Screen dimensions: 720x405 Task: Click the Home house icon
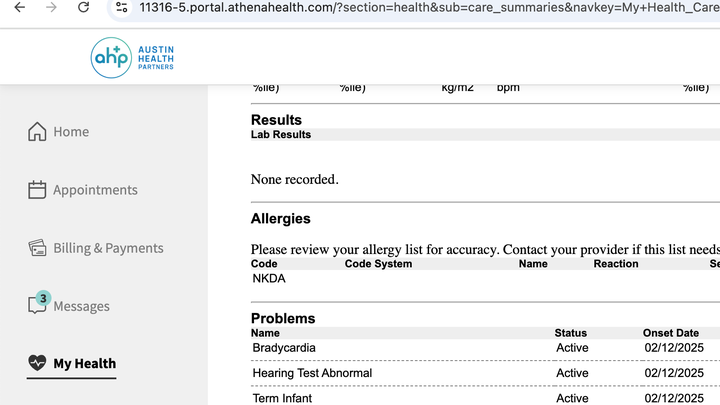pos(37,132)
